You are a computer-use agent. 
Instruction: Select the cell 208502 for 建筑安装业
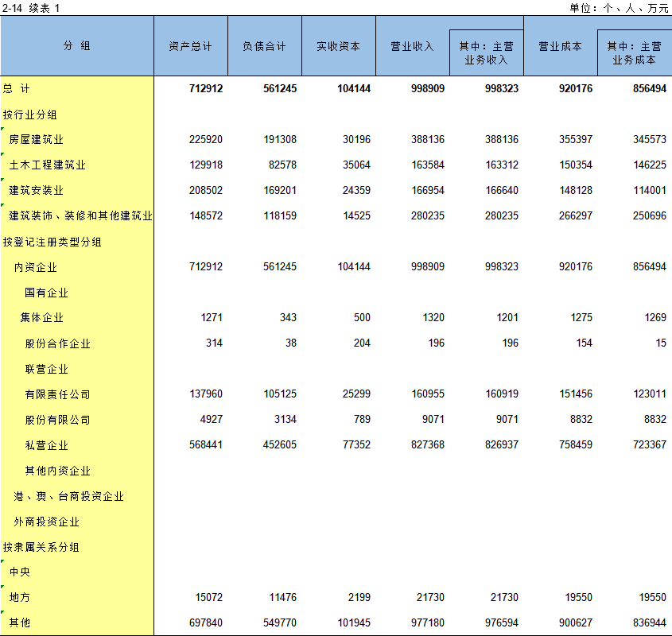(x=206, y=190)
